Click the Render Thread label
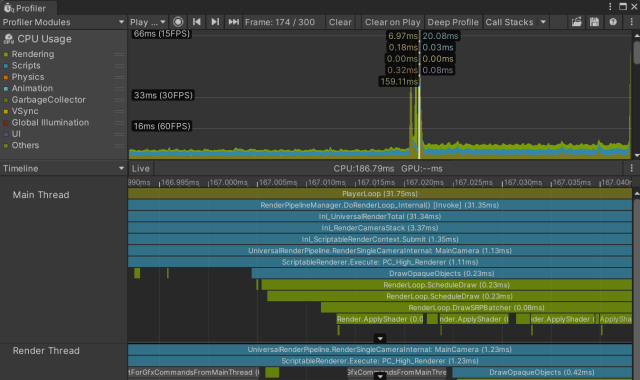Viewport: 640px width, 380px height. point(46,351)
